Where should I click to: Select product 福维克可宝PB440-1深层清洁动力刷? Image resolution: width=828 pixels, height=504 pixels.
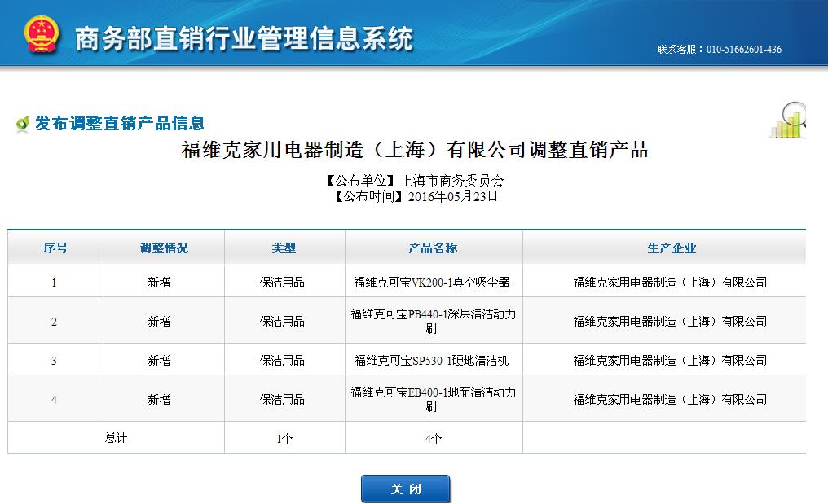[x=433, y=321]
